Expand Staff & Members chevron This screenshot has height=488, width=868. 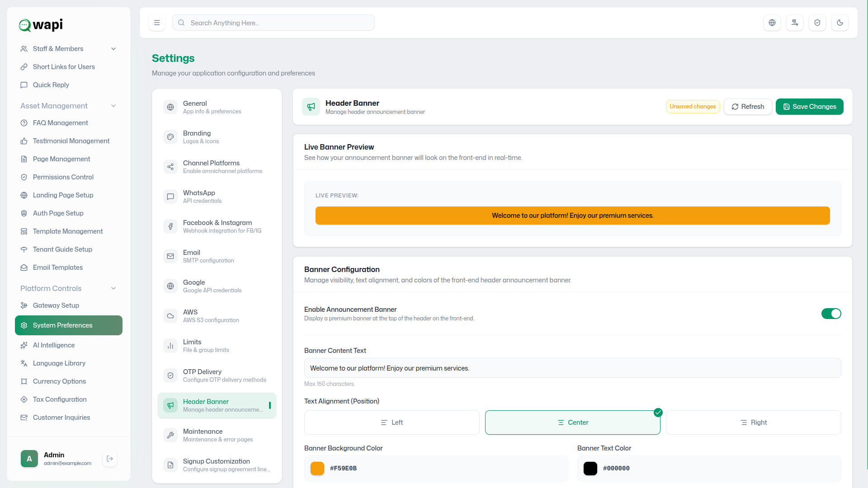coord(113,49)
